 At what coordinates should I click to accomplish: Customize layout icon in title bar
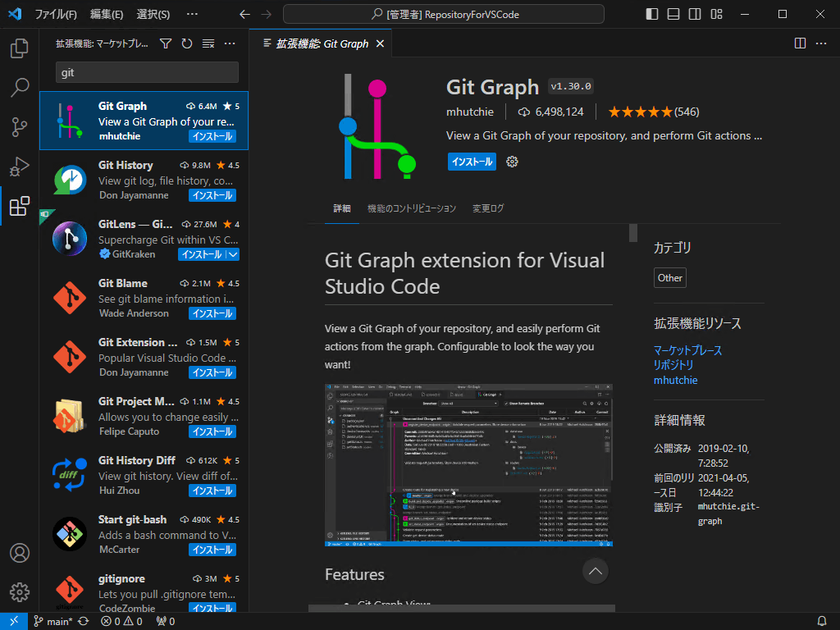[716, 14]
